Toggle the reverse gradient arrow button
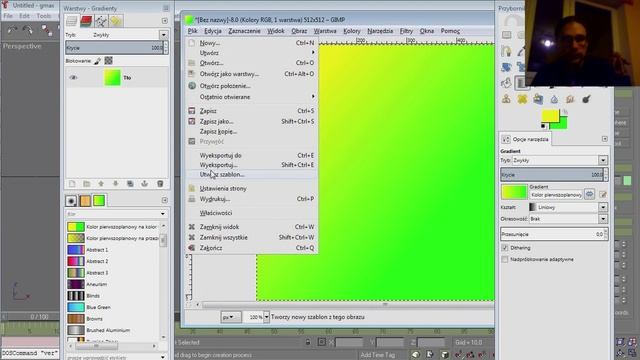The image size is (640, 360). 589,194
